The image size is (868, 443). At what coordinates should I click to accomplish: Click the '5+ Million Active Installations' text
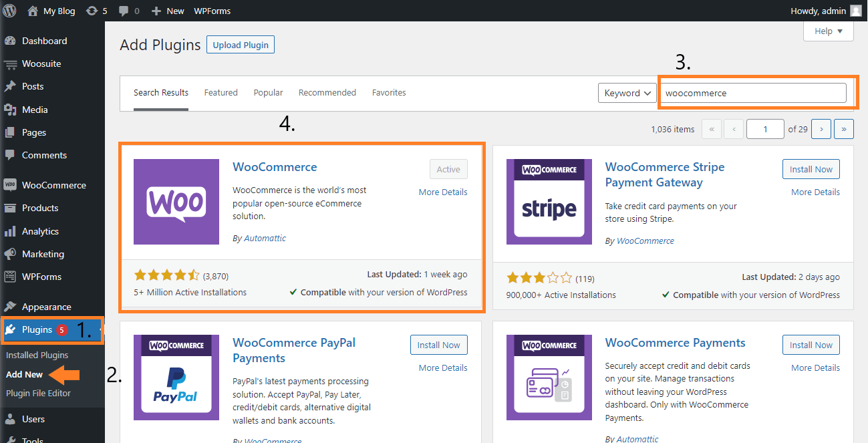[190, 292]
